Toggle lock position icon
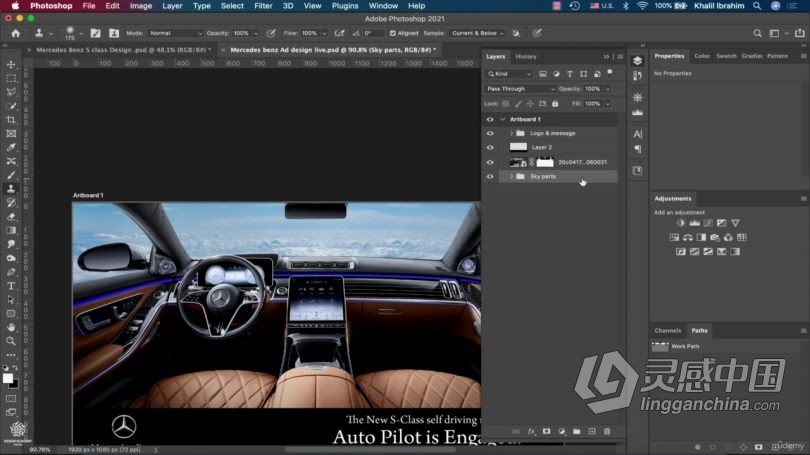 [530, 104]
